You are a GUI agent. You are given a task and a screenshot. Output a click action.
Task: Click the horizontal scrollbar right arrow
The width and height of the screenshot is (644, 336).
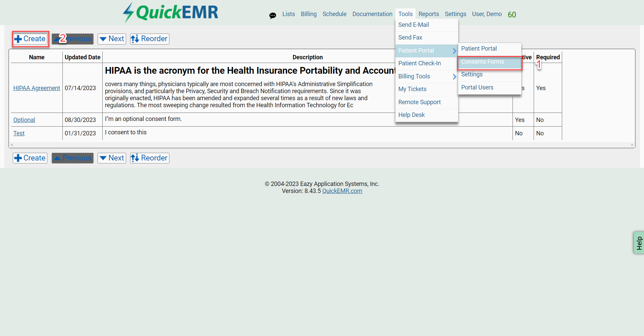[632, 145]
